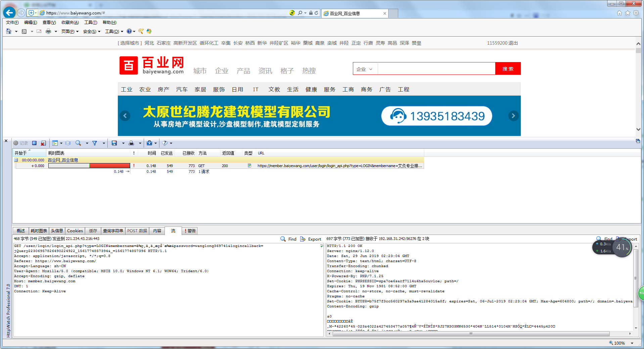Click the carousel next arrow on banner
This screenshot has width=644, height=349.
point(513,116)
